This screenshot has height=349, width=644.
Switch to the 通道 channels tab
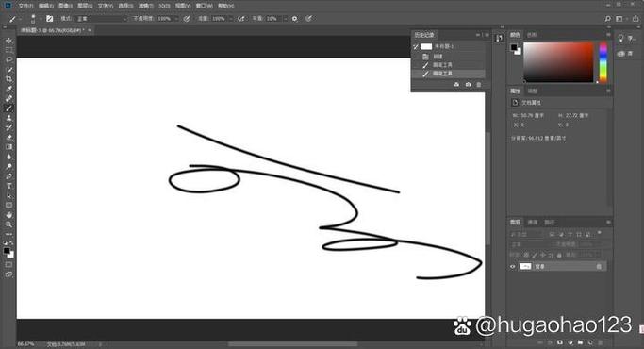[x=533, y=222]
